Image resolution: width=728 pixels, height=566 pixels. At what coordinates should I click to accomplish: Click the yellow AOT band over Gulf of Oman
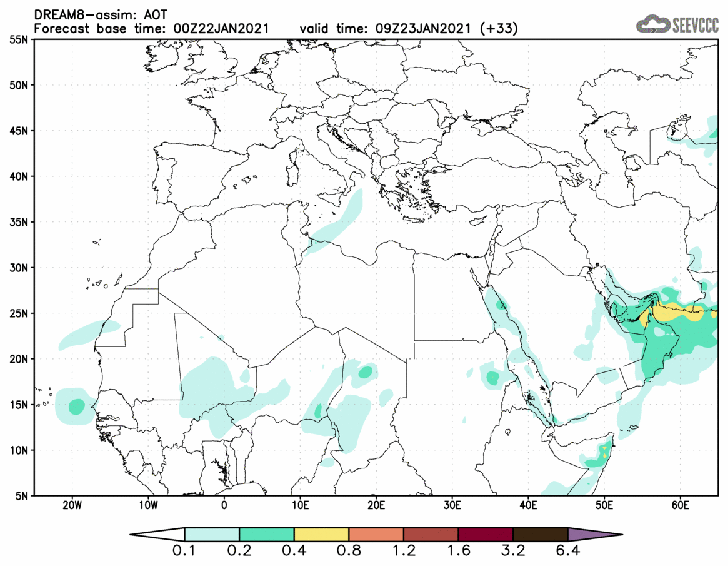coord(678,312)
